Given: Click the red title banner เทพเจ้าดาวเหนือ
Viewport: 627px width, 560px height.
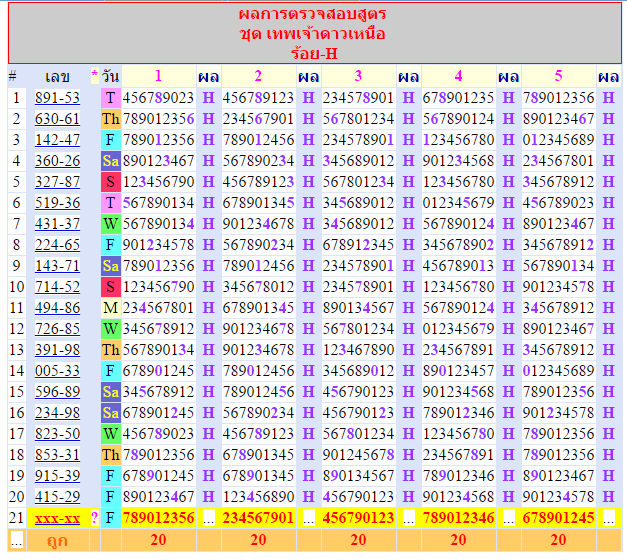Looking at the screenshot, I should [313, 34].
